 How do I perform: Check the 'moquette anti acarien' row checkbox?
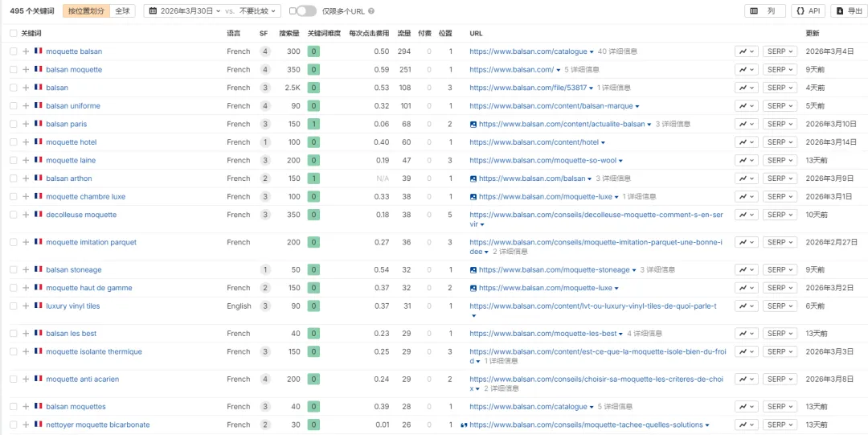click(x=14, y=379)
